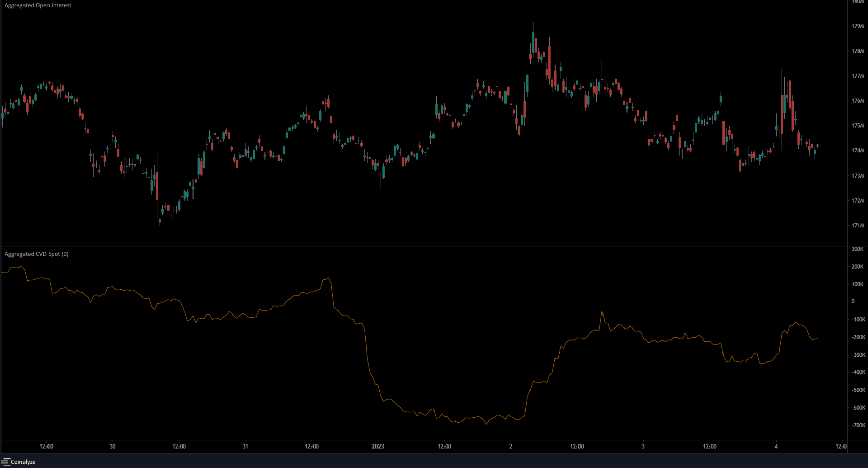The width and height of the screenshot is (868, 468).
Task: Click the 4 date label on time axis
Action: click(x=776, y=447)
